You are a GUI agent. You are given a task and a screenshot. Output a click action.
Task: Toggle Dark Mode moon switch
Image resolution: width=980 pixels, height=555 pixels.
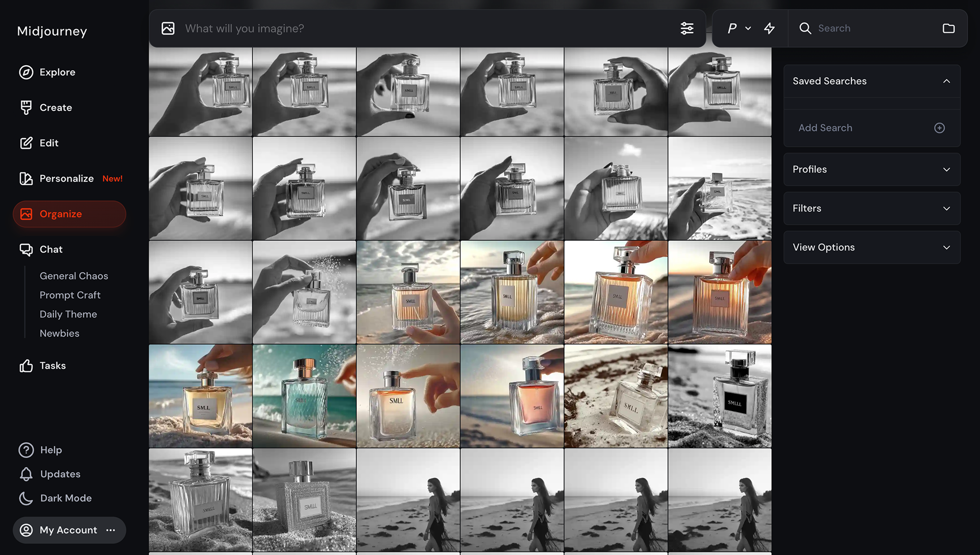(26, 498)
